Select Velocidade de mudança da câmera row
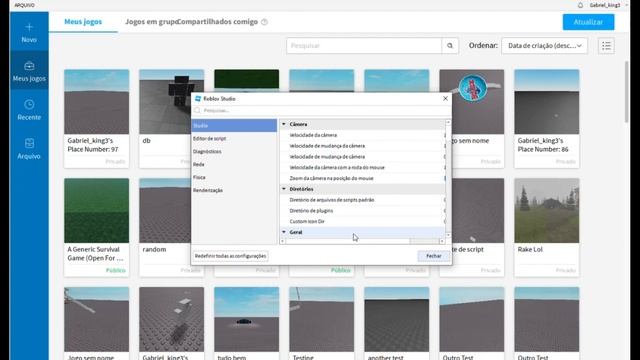This screenshot has height=360, width=640. coord(362,146)
